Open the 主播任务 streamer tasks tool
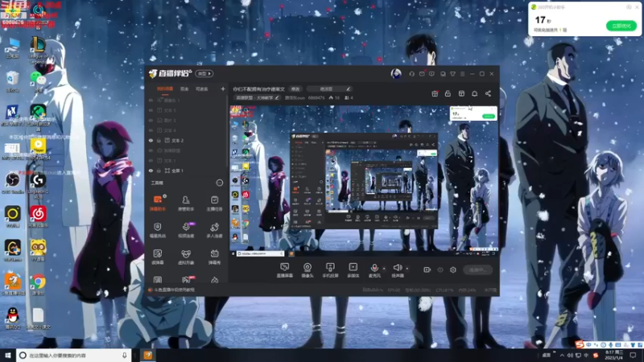This screenshot has width=644, height=362. tap(214, 204)
